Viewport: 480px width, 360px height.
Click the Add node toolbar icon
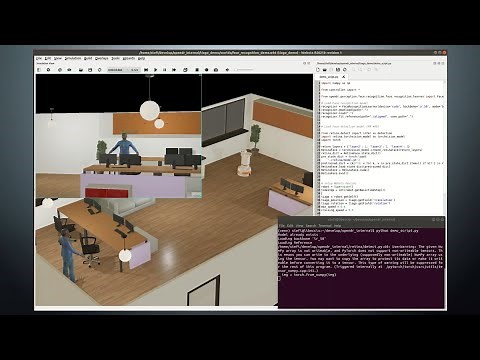pos(49,70)
